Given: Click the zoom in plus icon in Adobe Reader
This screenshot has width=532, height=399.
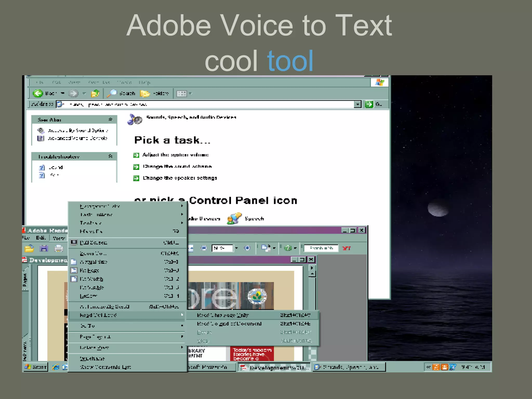Looking at the screenshot, I should click(247, 248).
